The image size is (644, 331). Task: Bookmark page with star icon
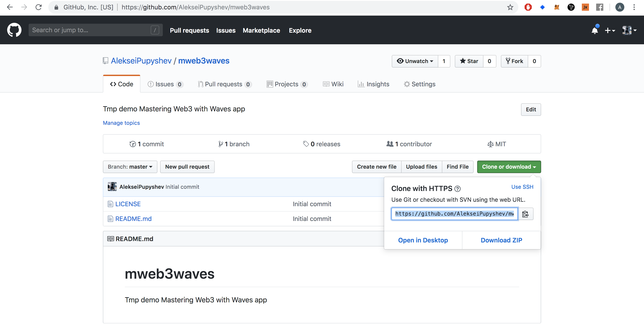coord(510,7)
